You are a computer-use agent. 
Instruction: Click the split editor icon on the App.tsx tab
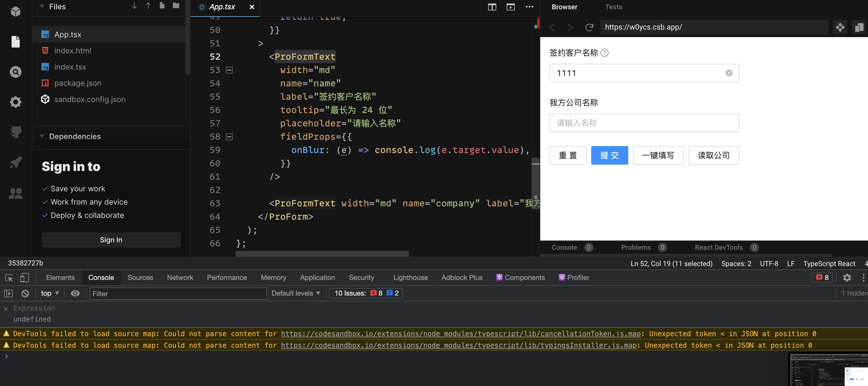pyautogui.click(x=492, y=7)
